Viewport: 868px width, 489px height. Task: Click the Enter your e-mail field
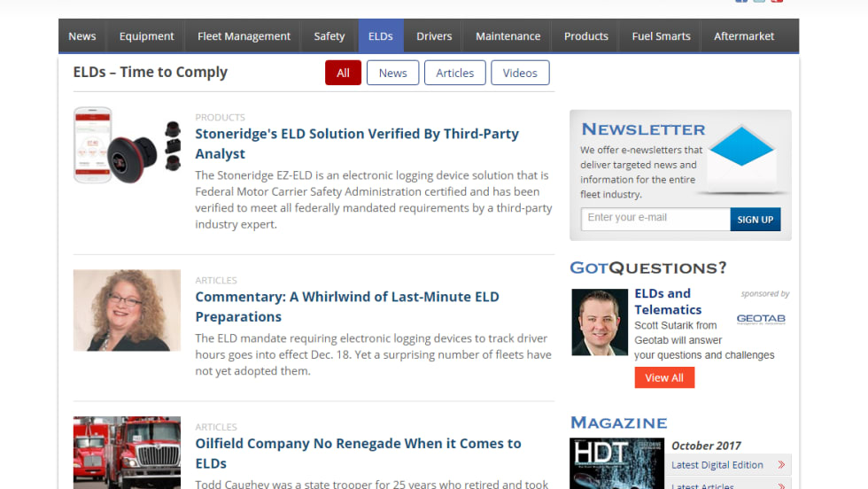click(655, 219)
